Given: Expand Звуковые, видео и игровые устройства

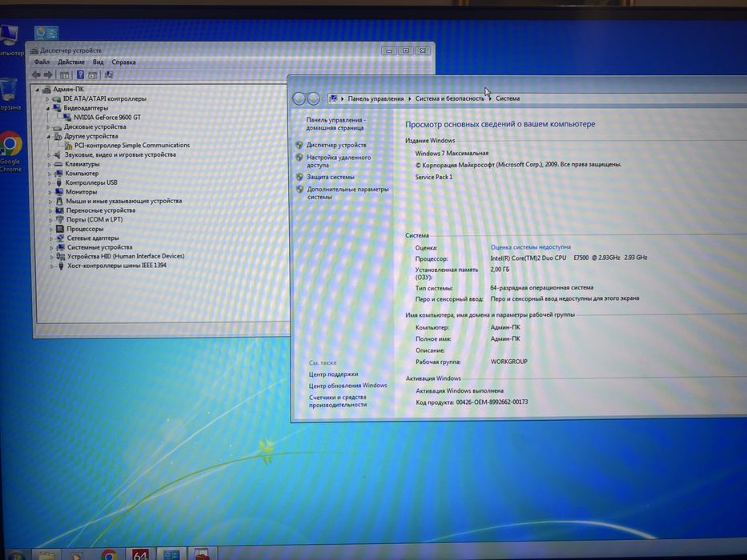Looking at the screenshot, I should coord(49,154).
